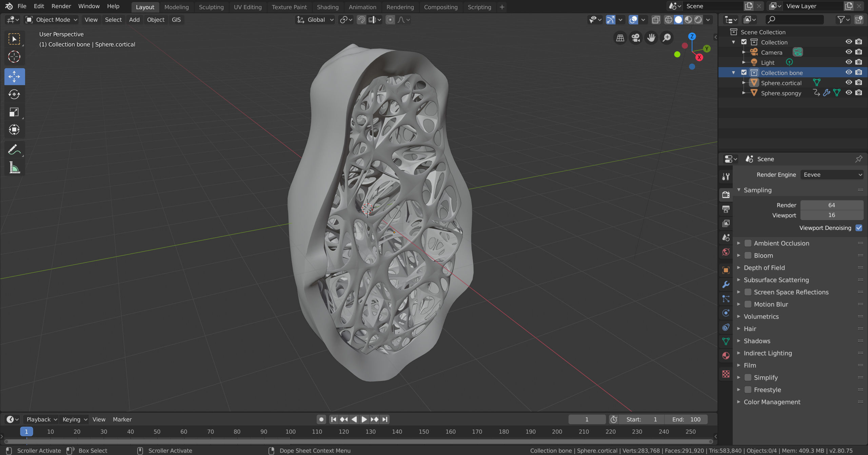Enable the Motion Blur checkbox

coord(748,304)
